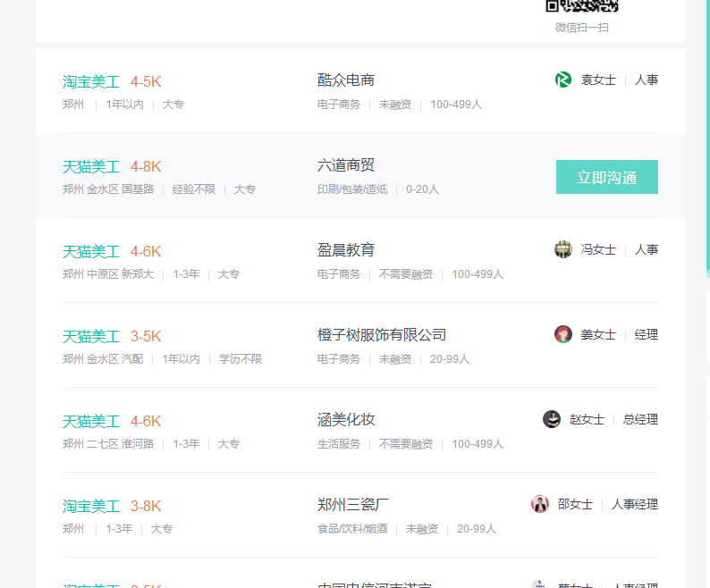Image resolution: width=710 pixels, height=588 pixels.
Task: Click 邵女士 recruiter avatar
Action: tap(540, 504)
